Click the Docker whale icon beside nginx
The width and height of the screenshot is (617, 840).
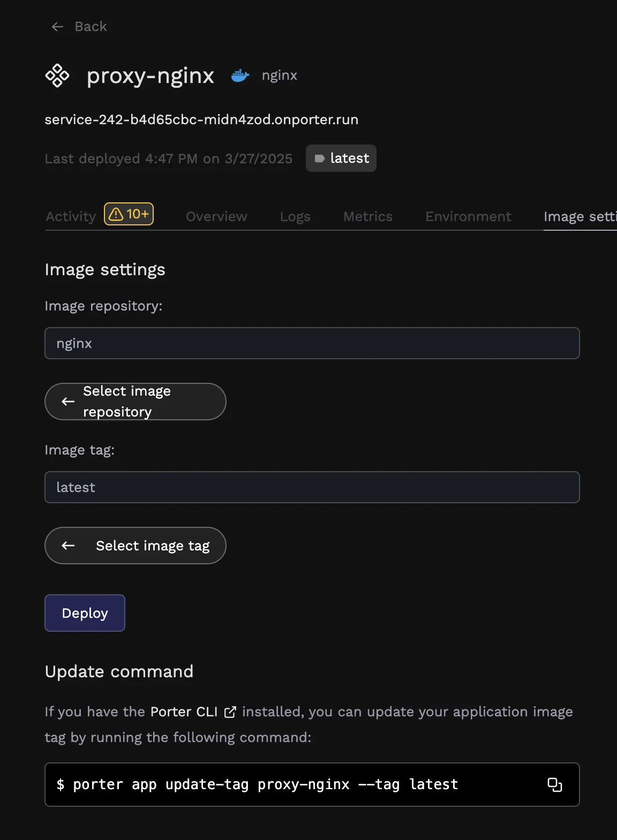240,75
